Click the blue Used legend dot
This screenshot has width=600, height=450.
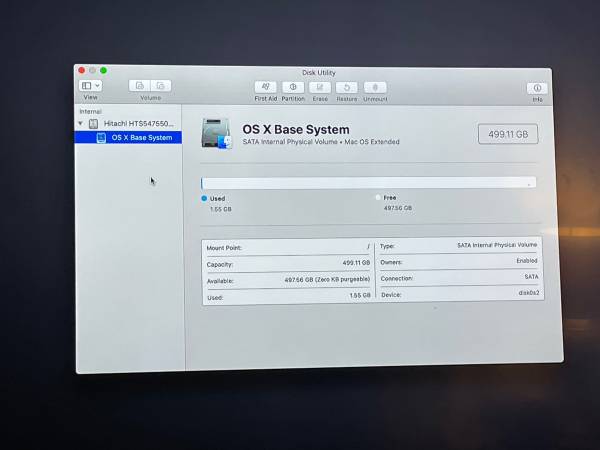(204, 198)
